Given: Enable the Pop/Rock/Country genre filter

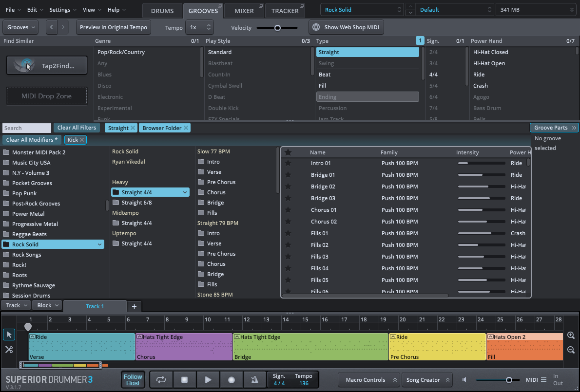Looking at the screenshot, I should tap(121, 52).
